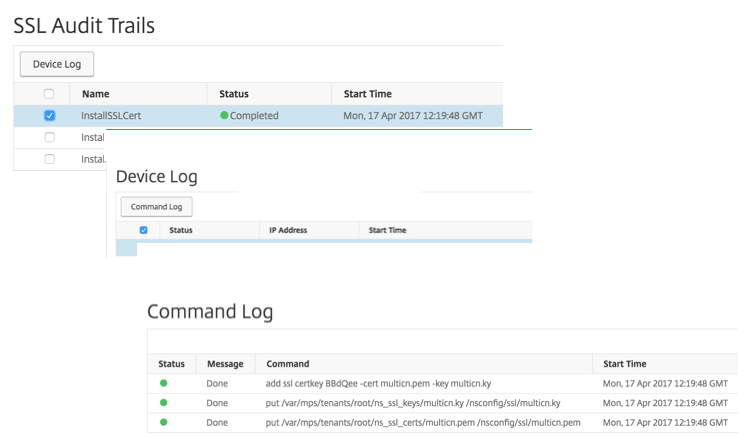The image size is (754, 437).
Task: Sort by Status column in SSL Audit Trails
Action: pyautogui.click(x=234, y=94)
